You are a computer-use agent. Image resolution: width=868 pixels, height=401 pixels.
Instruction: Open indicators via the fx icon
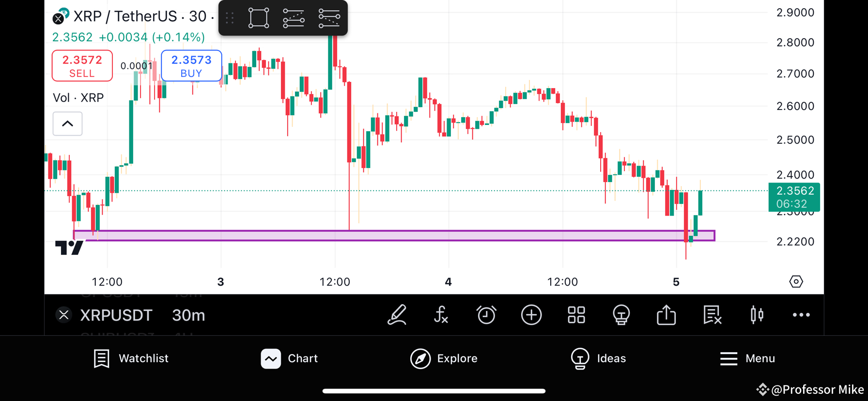441,315
